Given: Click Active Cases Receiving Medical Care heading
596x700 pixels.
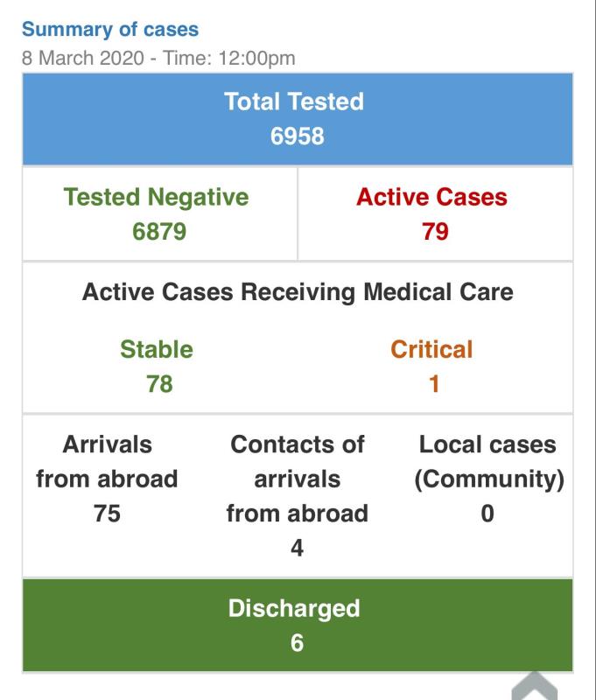Looking at the screenshot, I should click(298, 292).
